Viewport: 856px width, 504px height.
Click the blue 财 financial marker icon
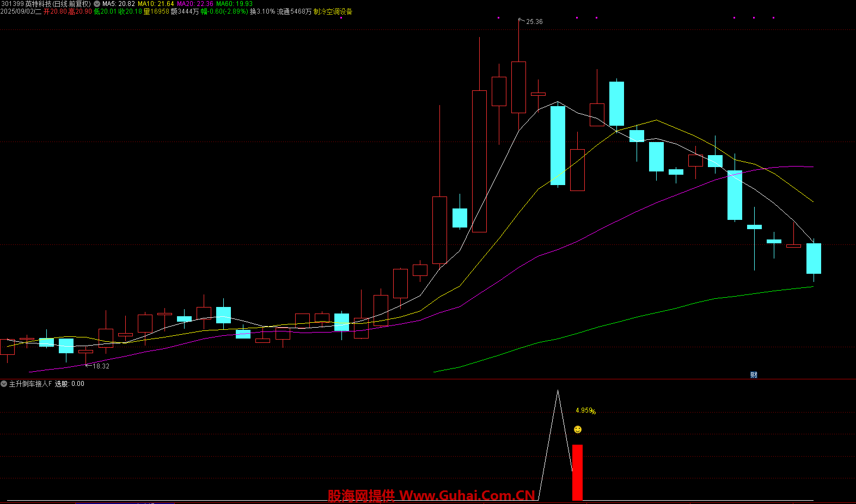tap(754, 374)
